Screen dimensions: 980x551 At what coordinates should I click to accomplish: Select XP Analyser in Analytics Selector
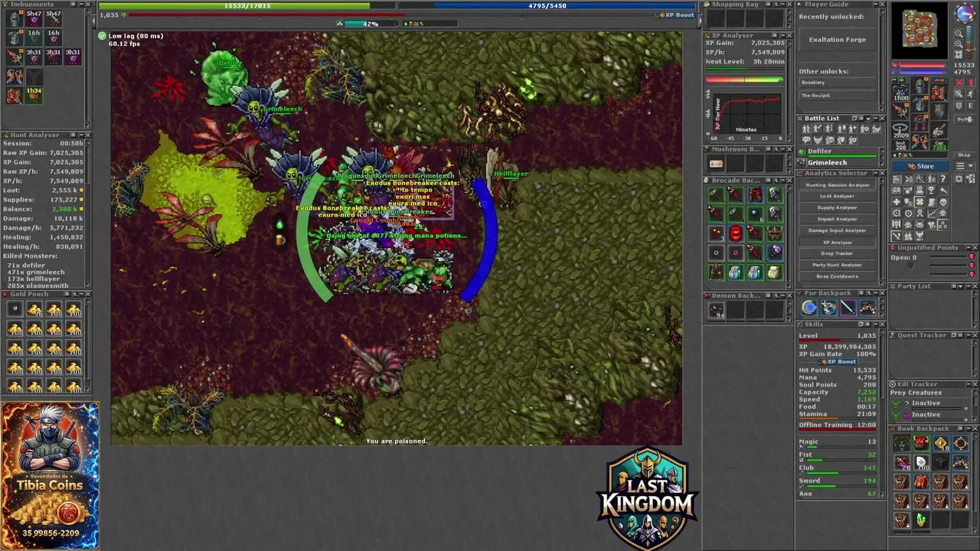pyautogui.click(x=837, y=242)
